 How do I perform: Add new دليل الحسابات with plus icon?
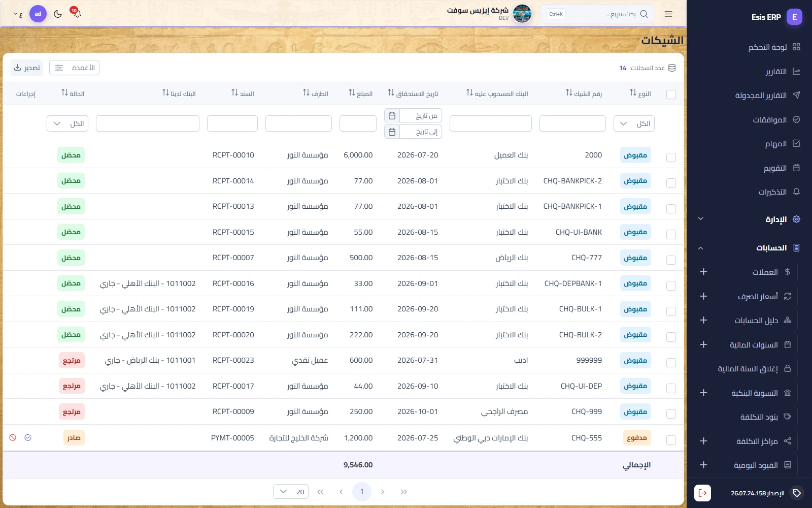point(703,320)
